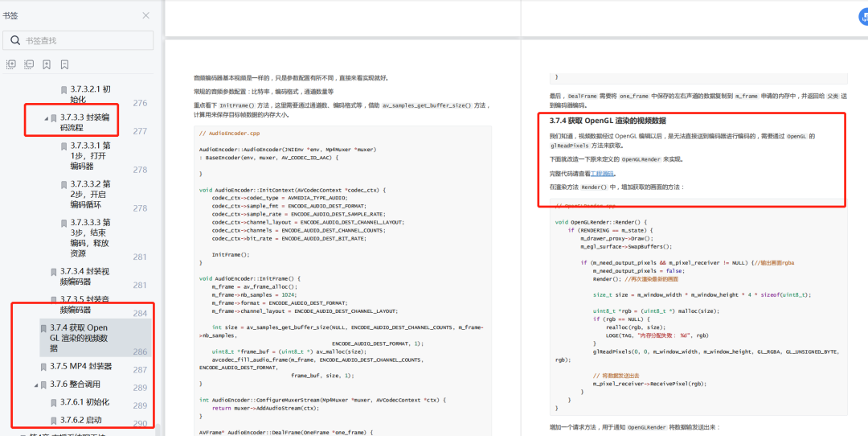Viewport: 868px width, 436px height.
Task: Expand all bookmarks with the plus icon
Action: (11, 64)
